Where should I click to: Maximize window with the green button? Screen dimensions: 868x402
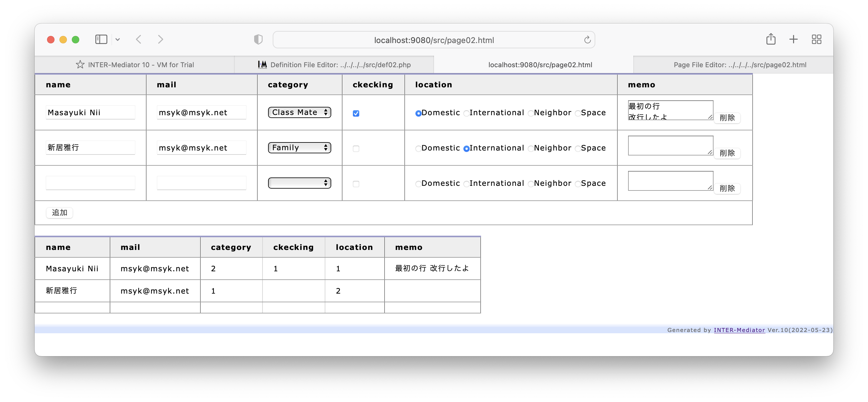pyautogui.click(x=76, y=39)
